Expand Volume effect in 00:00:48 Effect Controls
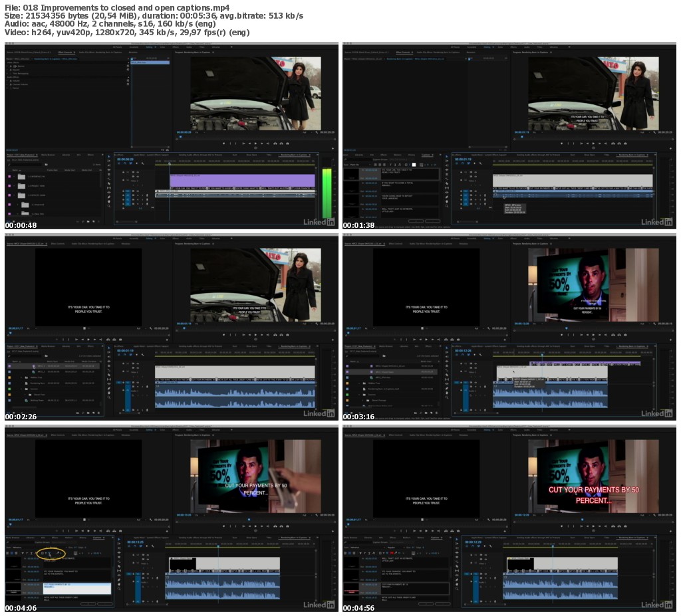The height and width of the screenshot is (616, 681). pyautogui.click(x=7, y=81)
